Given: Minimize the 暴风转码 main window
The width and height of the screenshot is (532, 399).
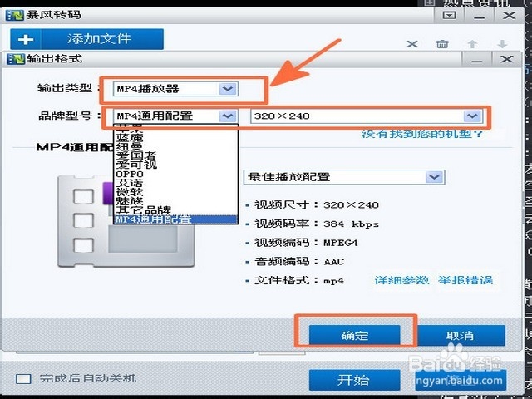Looking at the screenshot, I should tap(479, 16).
